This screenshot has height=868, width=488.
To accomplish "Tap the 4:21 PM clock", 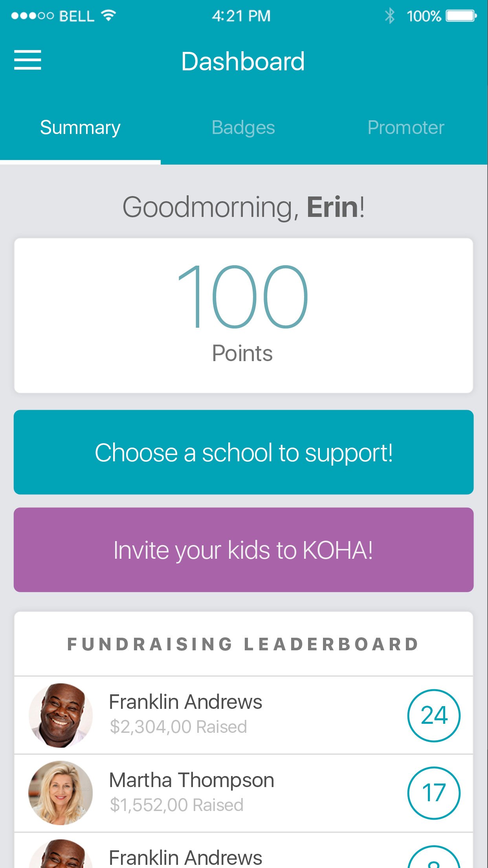I will pos(241,16).
